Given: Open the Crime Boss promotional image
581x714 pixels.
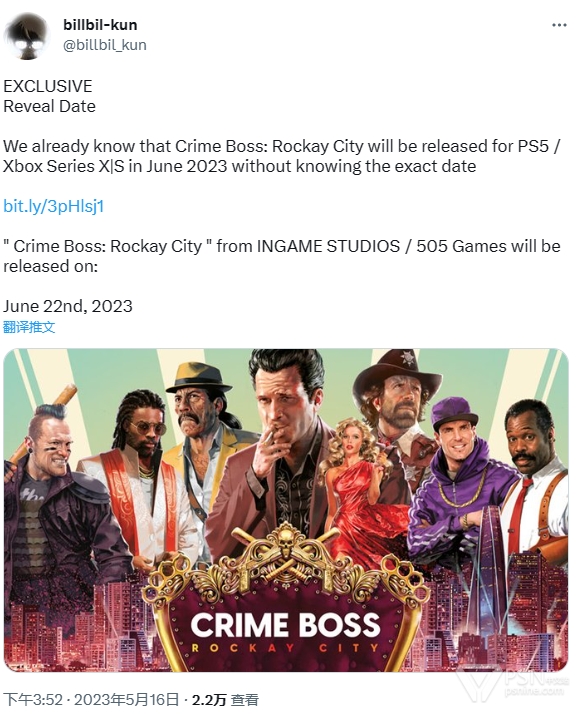Looking at the screenshot, I should click(286, 510).
